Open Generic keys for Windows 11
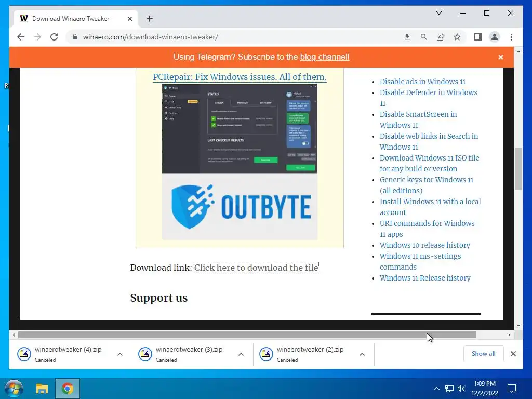Viewport: 532px width, 399px height. click(426, 185)
